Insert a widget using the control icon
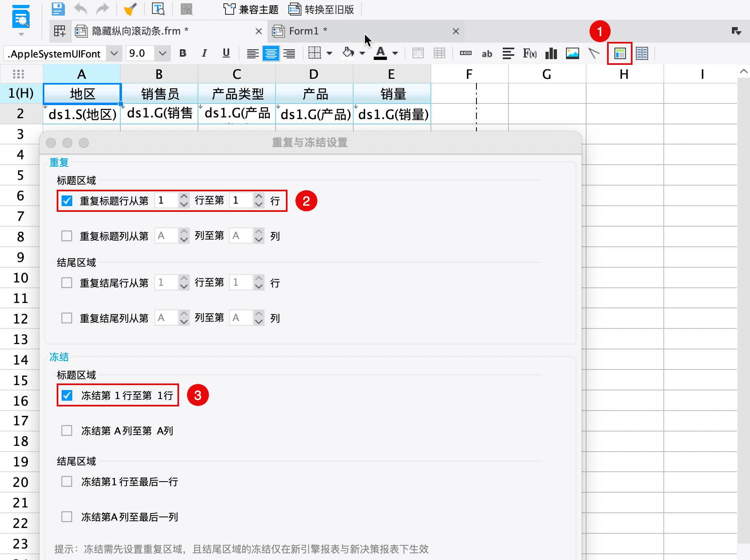Screen dimensions: 750x560 (x=466, y=53)
